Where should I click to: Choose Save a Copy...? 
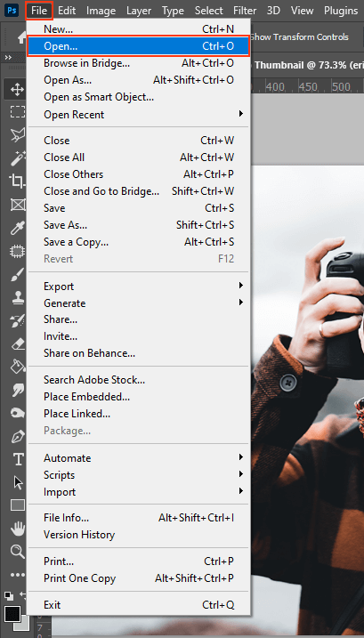pos(139,242)
